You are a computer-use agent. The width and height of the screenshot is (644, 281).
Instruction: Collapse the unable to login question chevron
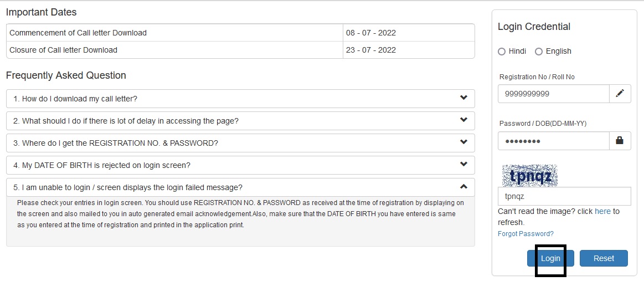click(463, 187)
